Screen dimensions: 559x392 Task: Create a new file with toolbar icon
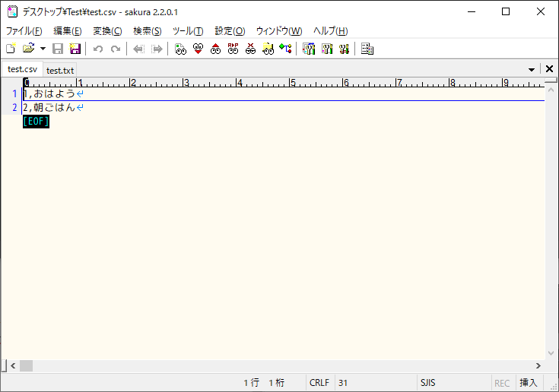(x=11, y=49)
